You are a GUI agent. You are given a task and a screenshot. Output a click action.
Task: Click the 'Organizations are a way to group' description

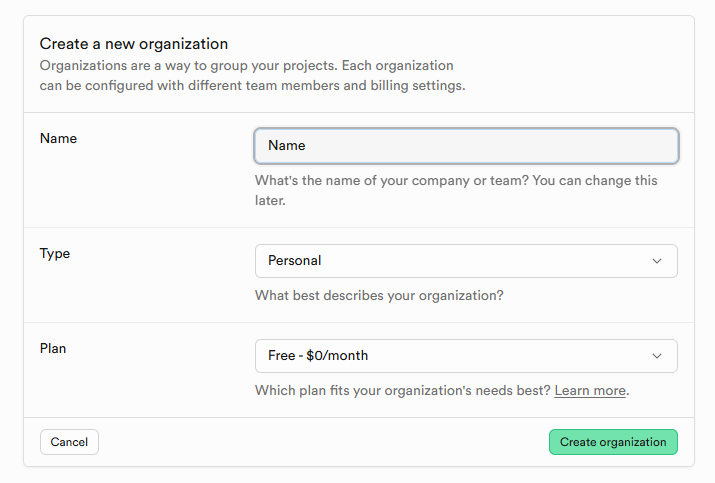tap(246, 66)
